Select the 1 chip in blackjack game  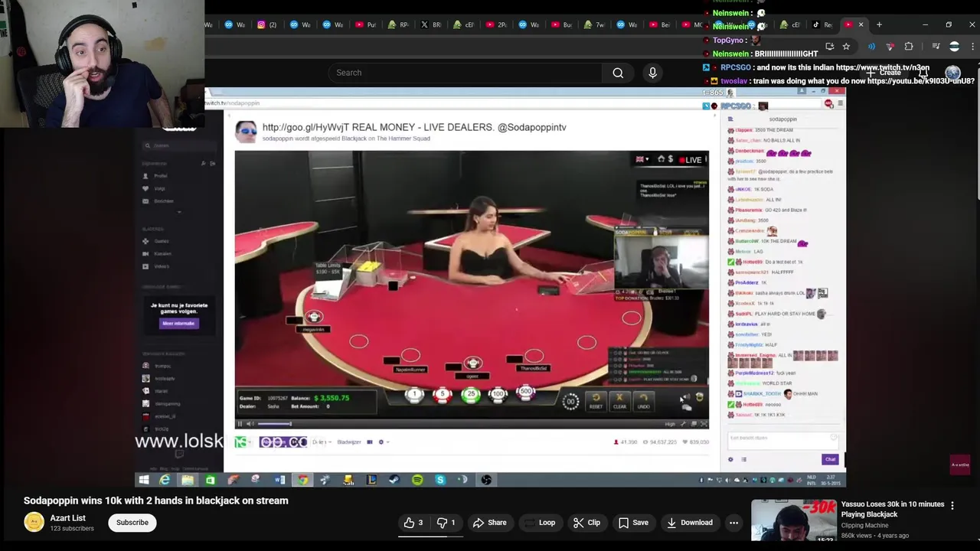point(414,395)
